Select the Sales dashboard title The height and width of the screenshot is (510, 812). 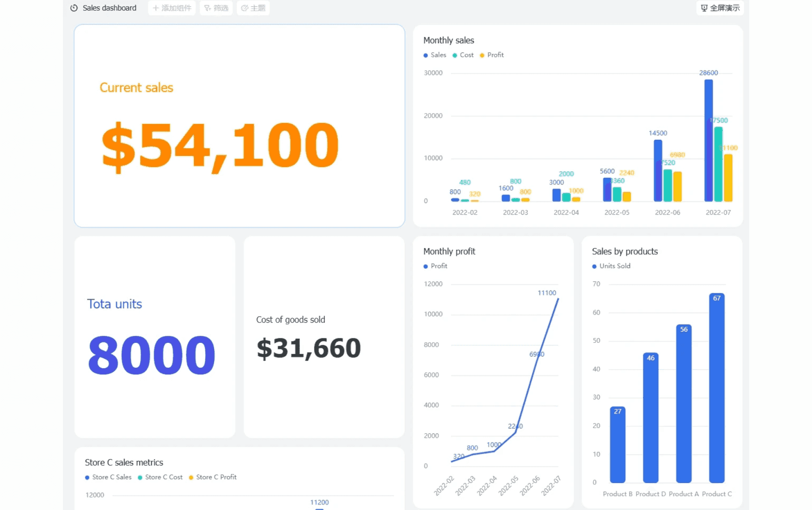coord(110,8)
